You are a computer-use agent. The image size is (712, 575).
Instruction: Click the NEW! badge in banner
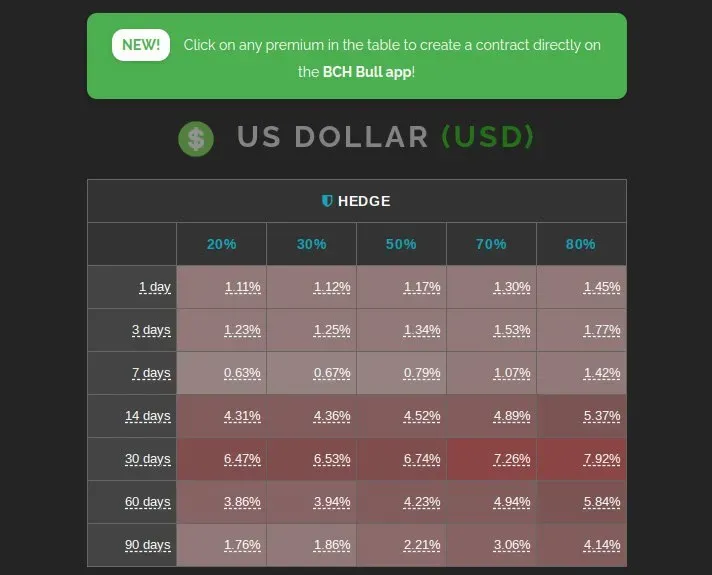click(141, 45)
